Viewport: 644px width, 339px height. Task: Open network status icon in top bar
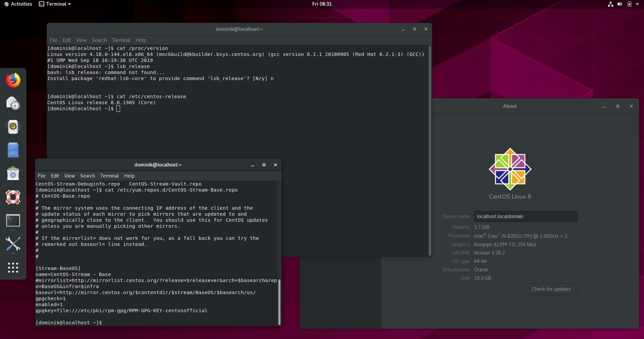(610, 4)
